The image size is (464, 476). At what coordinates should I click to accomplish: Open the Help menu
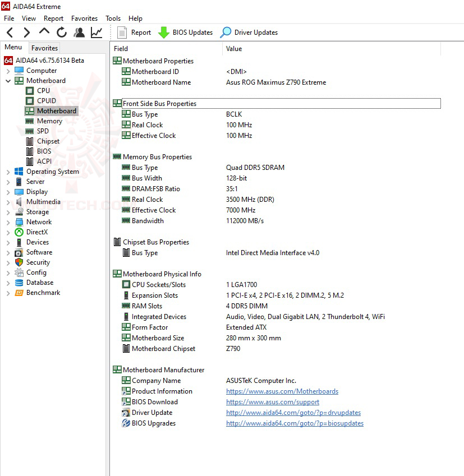coord(135,19)
